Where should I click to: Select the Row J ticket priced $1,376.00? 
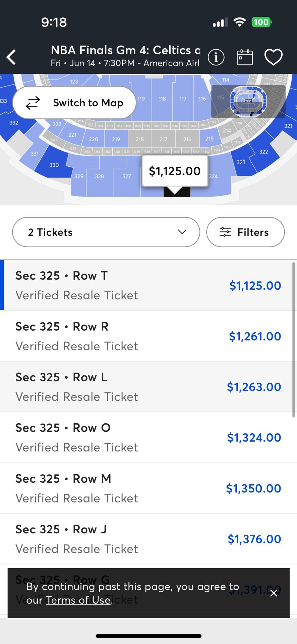pos(148,538)
